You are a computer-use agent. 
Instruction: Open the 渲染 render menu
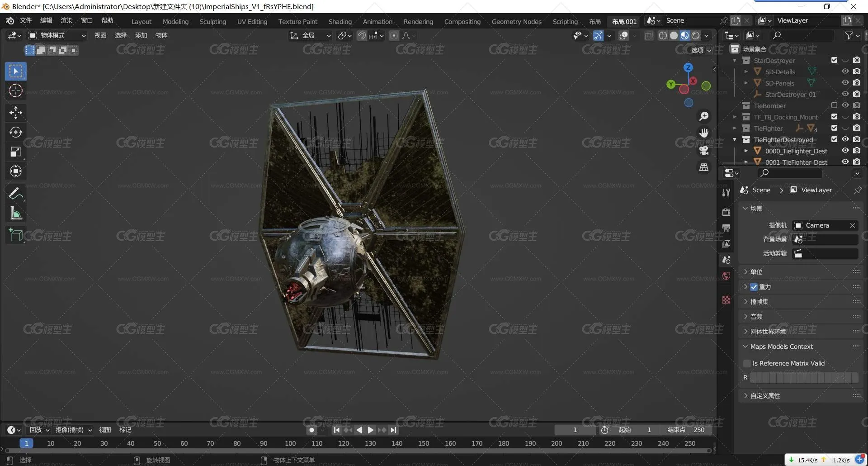tap(66, 20)
